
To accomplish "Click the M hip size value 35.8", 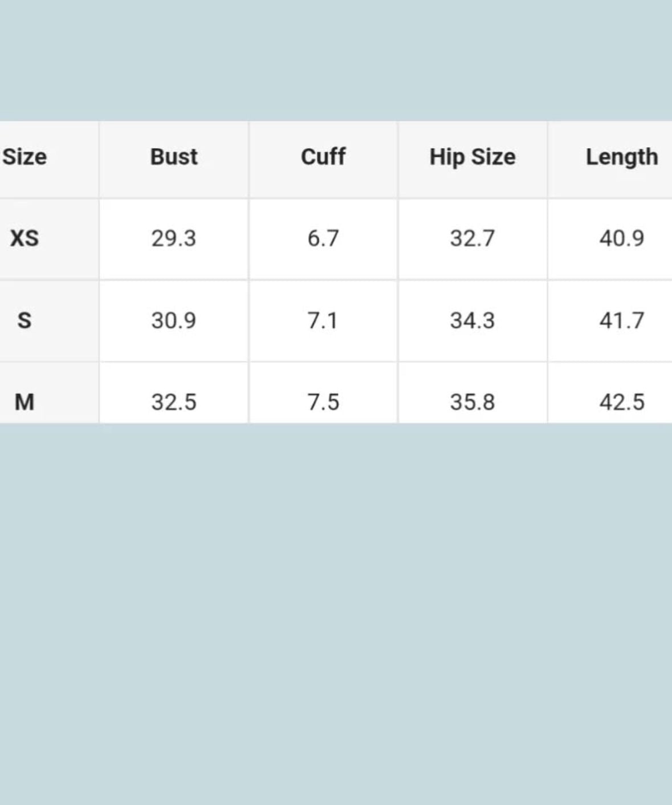I will click(473, 402).
